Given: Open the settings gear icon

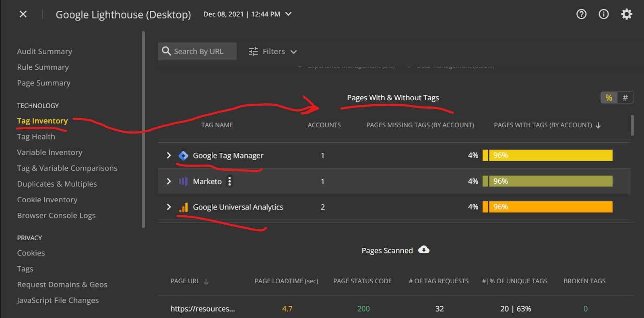Looking at the screenshot, I should pyautogui.click(x=626, y=14).
